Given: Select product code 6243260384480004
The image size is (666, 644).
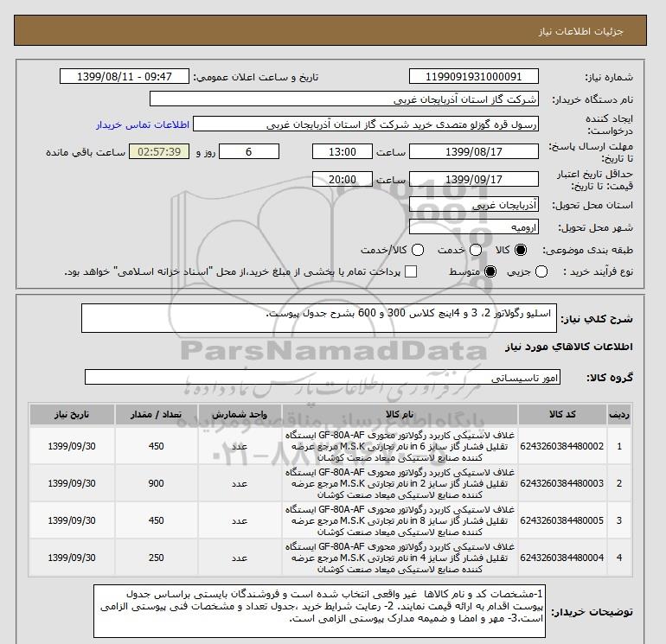Looking at the screenshot, I should (562, 558).
